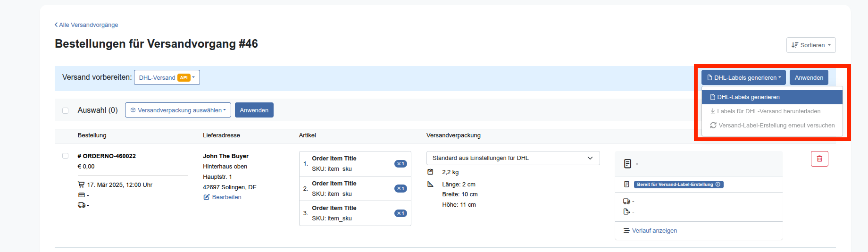868x252 pixels.
Task: Toggle the DHL-Labels generieren dropdown button
Action: 743,77
